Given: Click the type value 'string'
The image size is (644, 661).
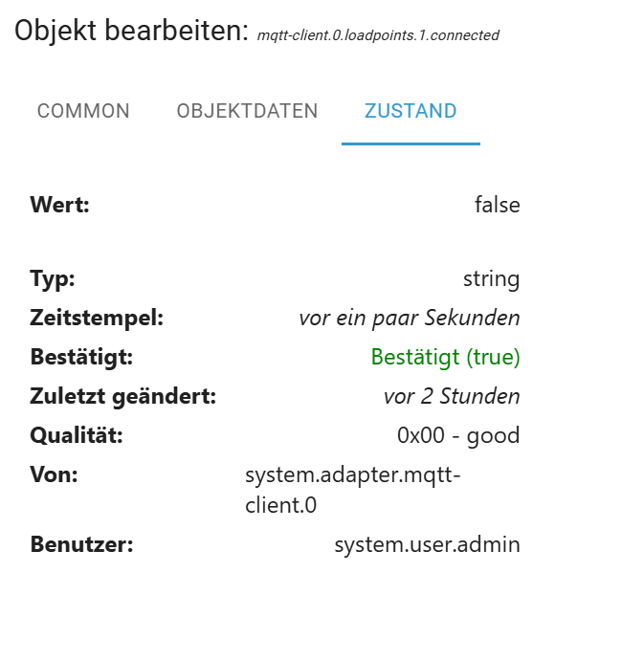Looking at the screenshot, I should [x=491, y=279].
